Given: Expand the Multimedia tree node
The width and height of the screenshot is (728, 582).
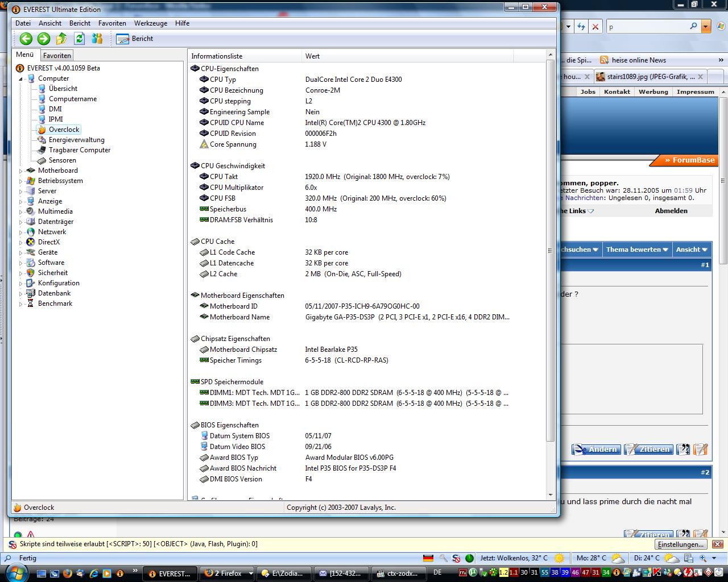Looking at the screenshot, I should (x=21, y=211).
